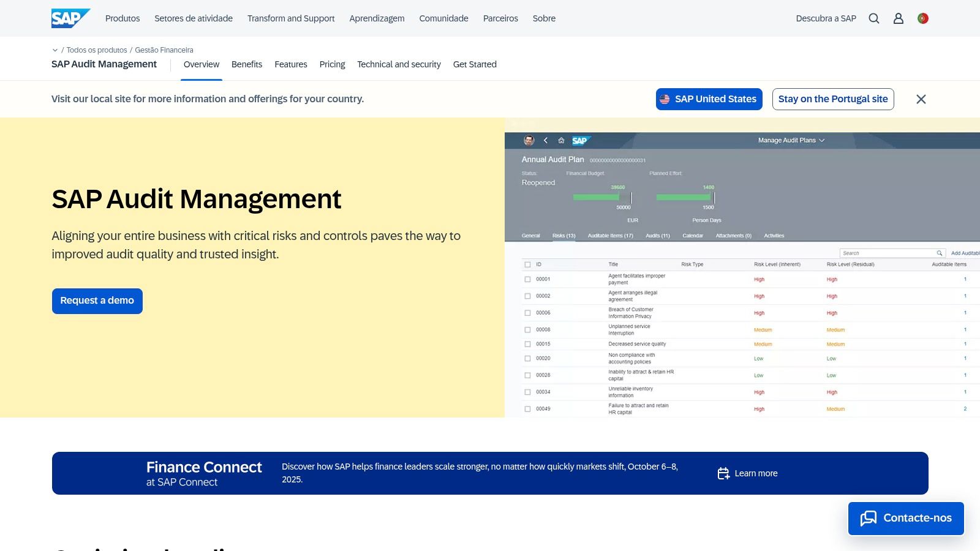Click the chat icon in Contacte-nos
The width and height of the screenshot is (980, 551).
869,519
